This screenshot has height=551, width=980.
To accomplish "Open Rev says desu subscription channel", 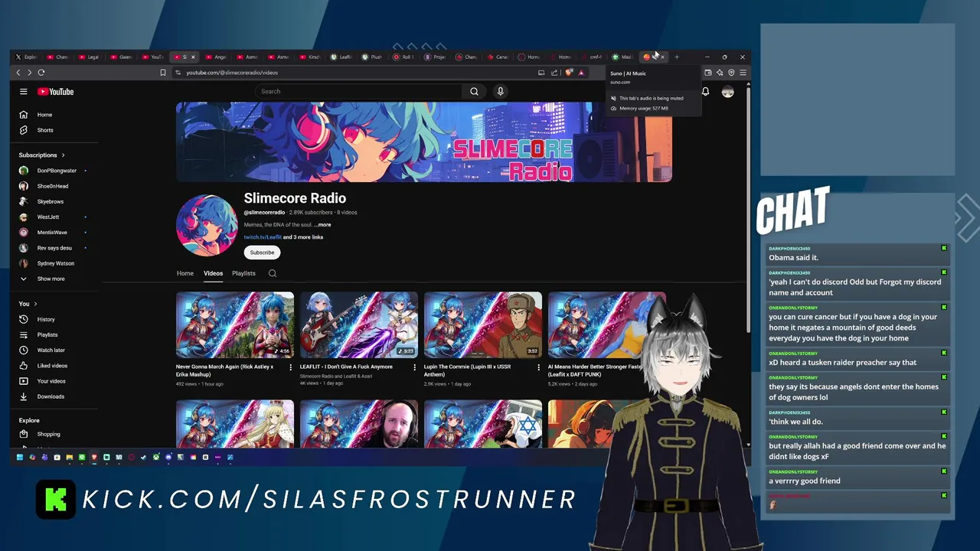I will pos(54,248).
